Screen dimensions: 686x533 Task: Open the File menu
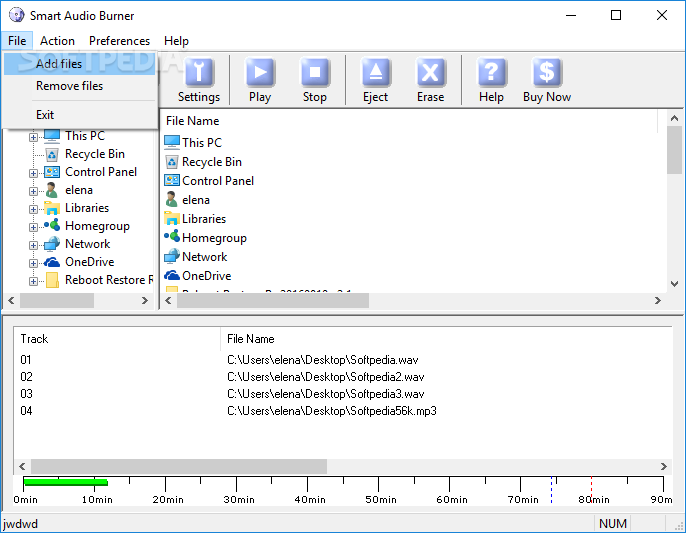click(x=17, y=41)
